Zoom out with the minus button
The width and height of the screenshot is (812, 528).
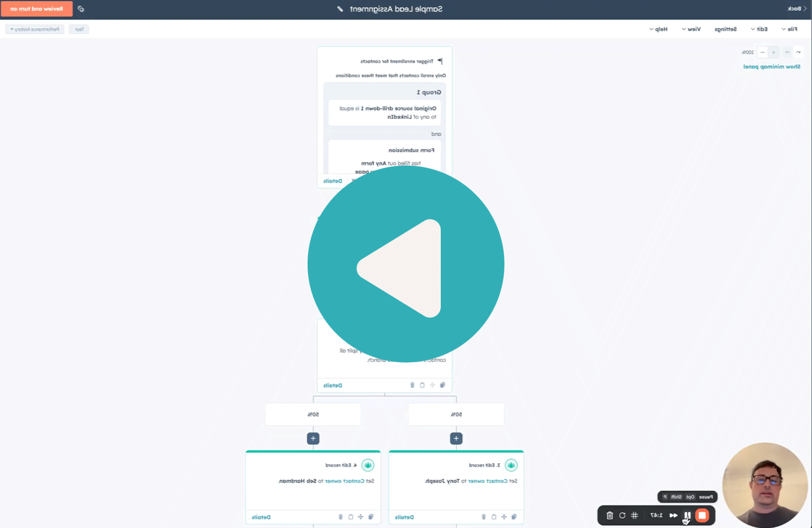[762, 52]
